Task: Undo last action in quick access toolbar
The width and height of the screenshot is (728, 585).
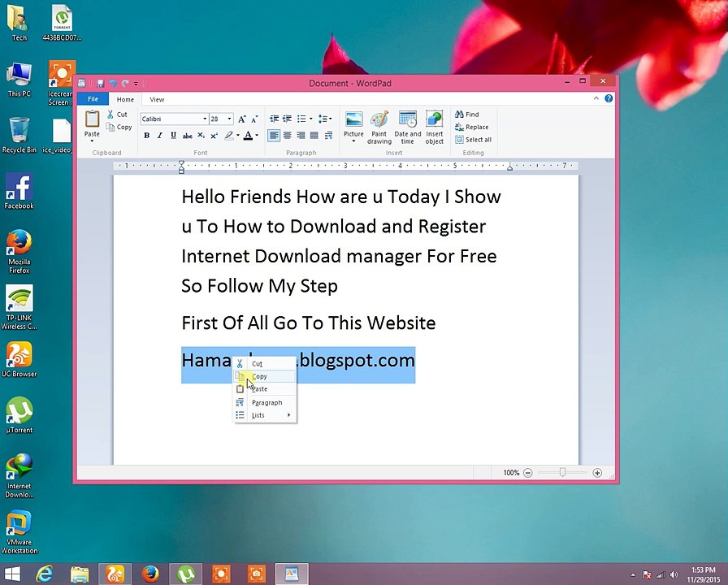Action: (113, 84)
